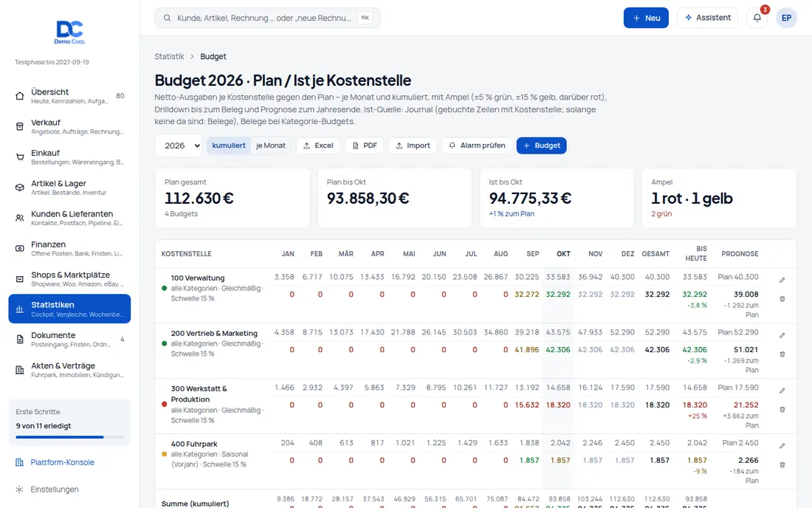The image size is (812, 508).
Task: Click the PROGNOSE column header
Action: [x=740, y=254]
